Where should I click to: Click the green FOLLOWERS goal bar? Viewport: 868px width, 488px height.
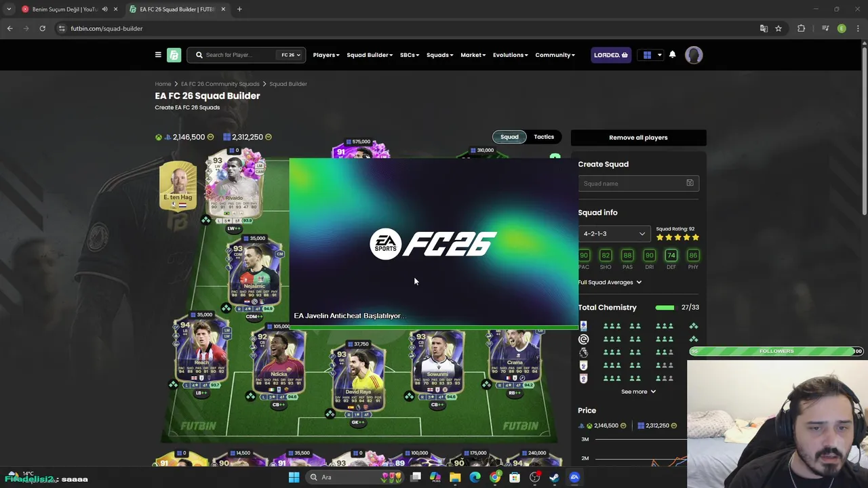pos(776,351)
